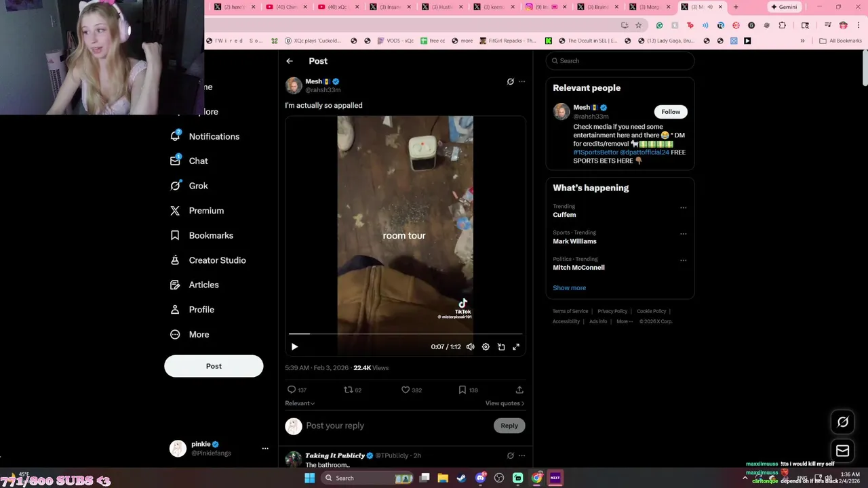868x488 pixels.
Task: Open the More sidebar menu
Action: tap(190, 334)
